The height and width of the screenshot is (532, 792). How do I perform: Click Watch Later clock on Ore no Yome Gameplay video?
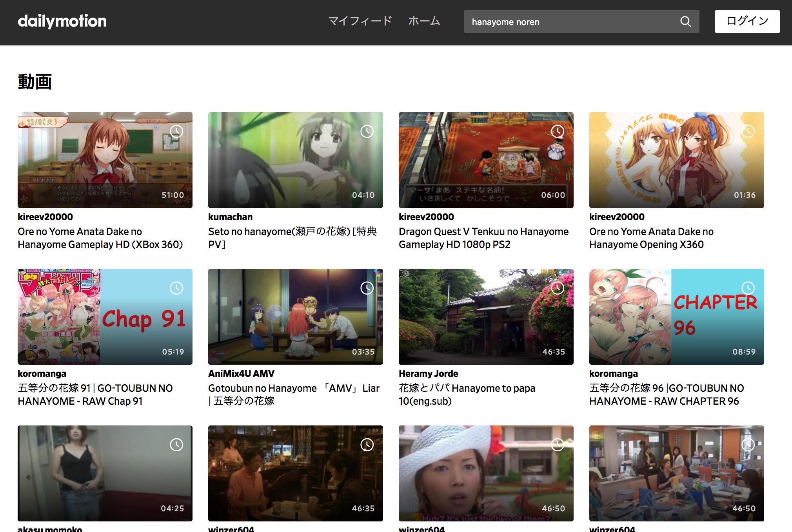point(176,131)
